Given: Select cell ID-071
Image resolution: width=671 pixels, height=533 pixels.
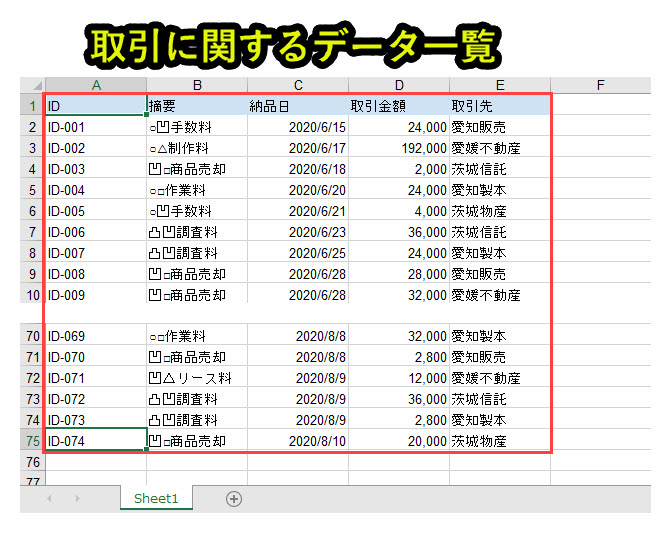Looking at the screenshot, I should (x=96, y=377).
